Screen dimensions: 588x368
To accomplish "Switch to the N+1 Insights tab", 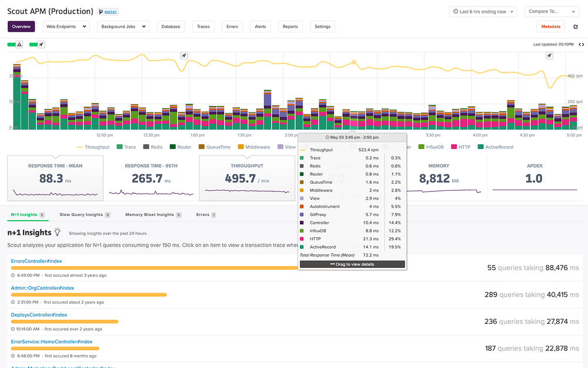I will (28, 215).
